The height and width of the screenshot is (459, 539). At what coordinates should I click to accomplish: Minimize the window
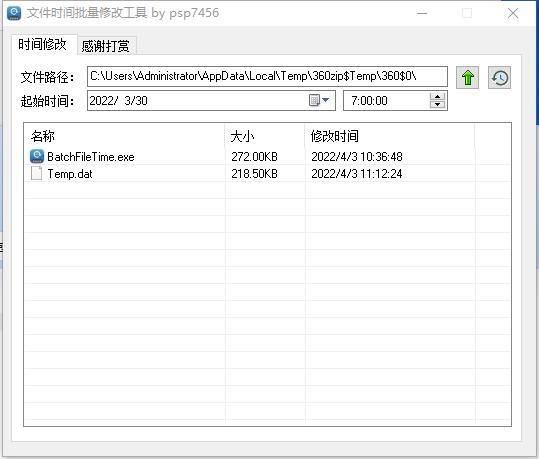422,13
